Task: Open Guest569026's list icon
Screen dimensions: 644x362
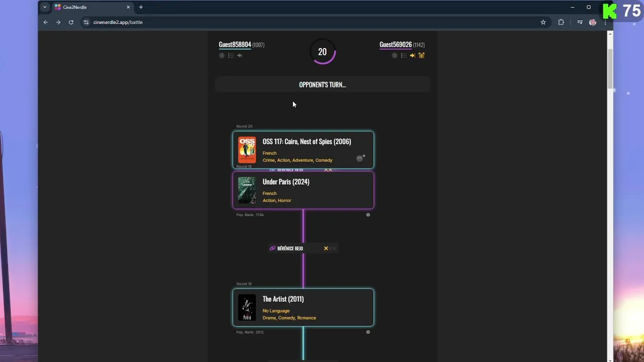Action: tap(404, 55)
